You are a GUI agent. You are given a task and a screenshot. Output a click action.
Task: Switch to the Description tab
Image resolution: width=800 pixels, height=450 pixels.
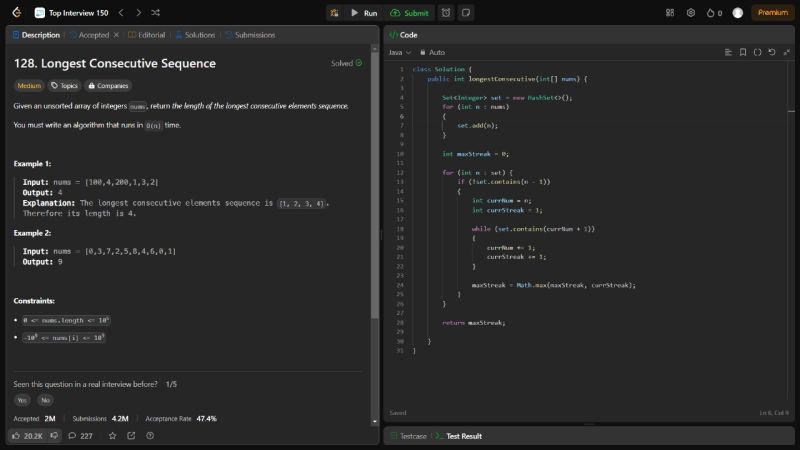click(36, 35)
